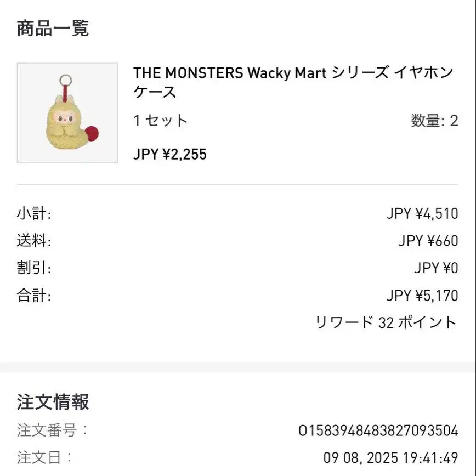Click the 注文番号 label
Image resolution: width=476 pixels, height=476 pixels.
tap(52, 430)
